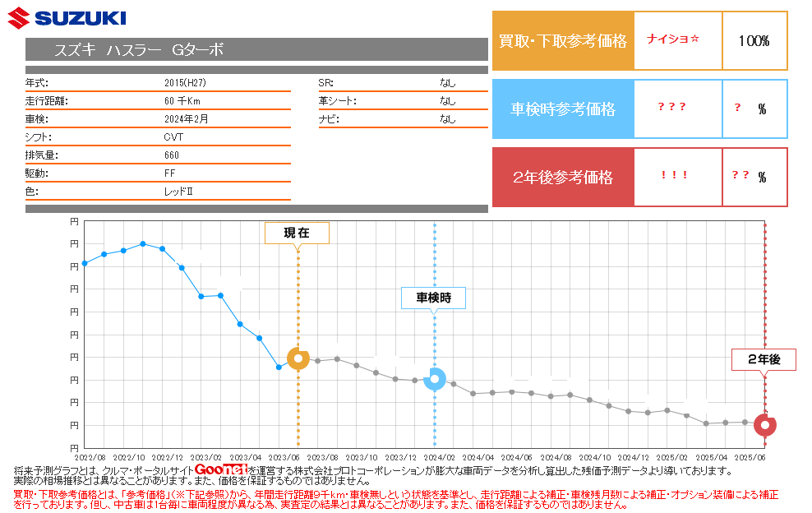Select the 2年後参考価格 red panel
The image size is (812, 513).
tap(563, 178)
